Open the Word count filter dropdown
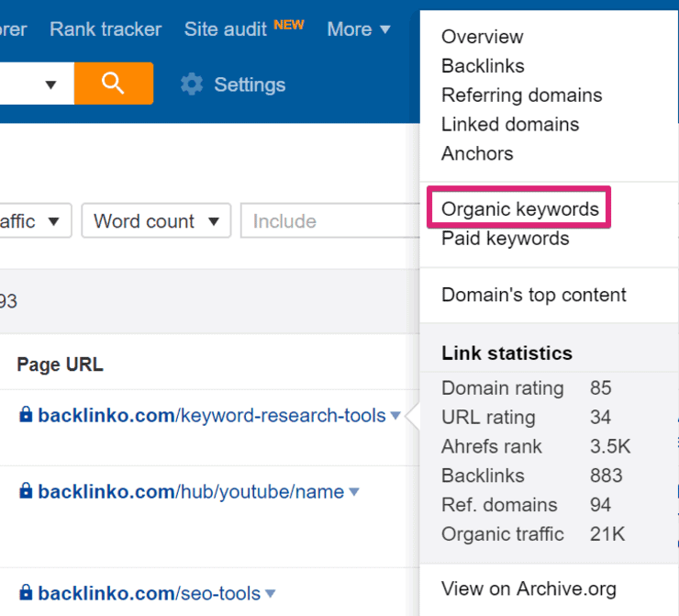Screen dimensions: 679x616 [155, 221]
